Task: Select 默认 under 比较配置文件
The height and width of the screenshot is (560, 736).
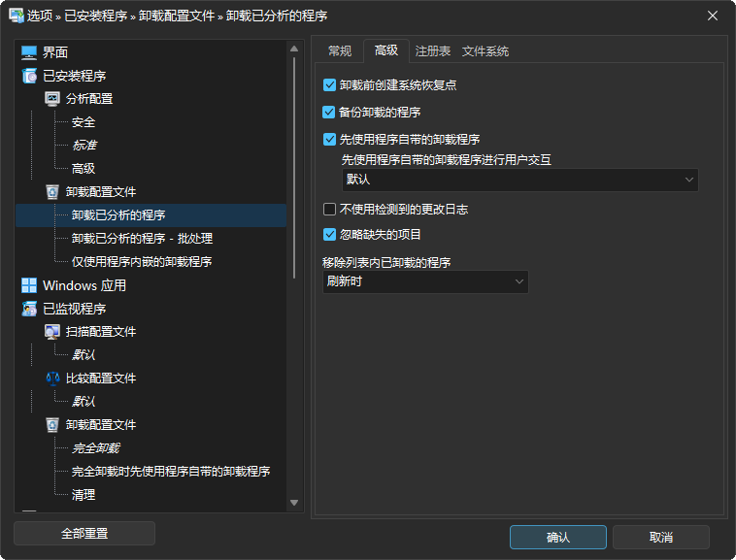Action: [84, 402]
